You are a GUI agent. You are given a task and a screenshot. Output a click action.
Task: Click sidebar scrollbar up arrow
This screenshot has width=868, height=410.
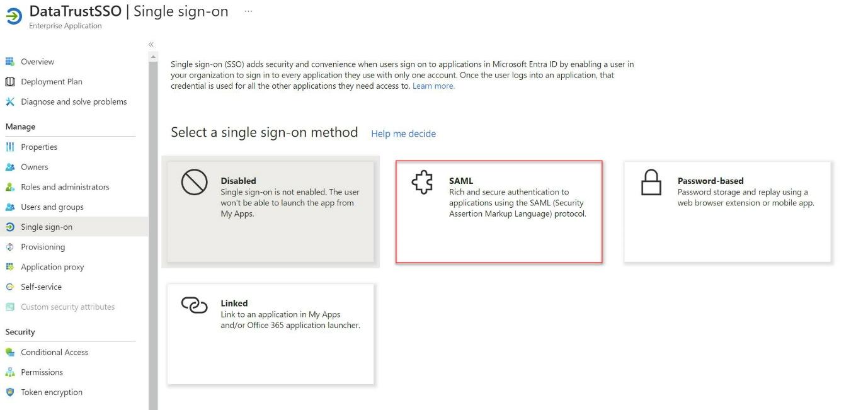(153, 57)
